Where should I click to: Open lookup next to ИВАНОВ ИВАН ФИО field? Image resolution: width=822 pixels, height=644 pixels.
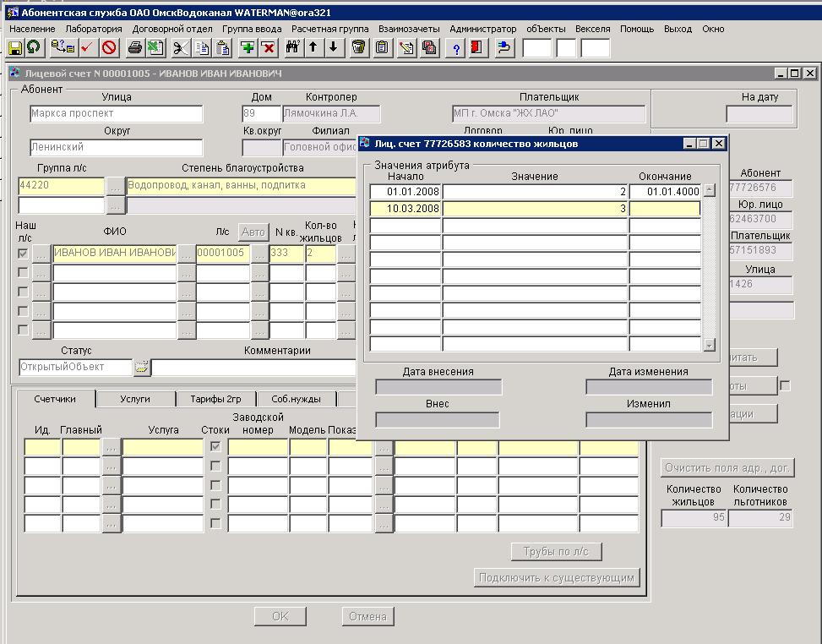[186, 253]
